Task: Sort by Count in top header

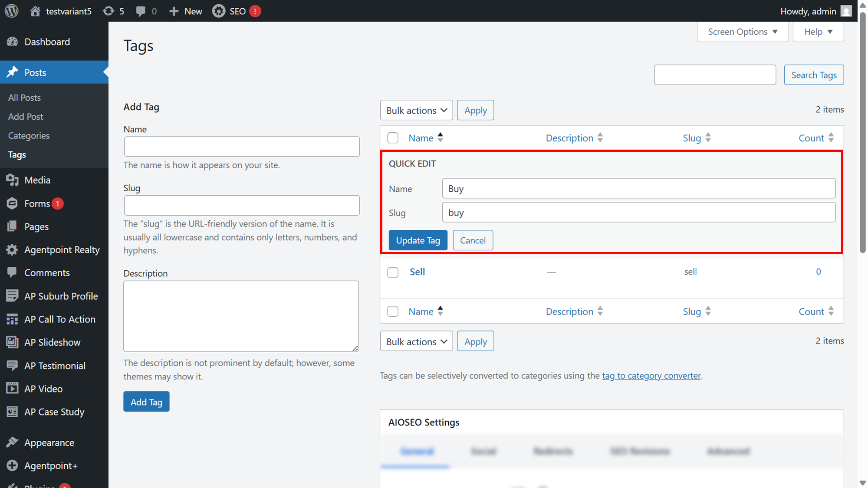Action: tap(816, 138)
